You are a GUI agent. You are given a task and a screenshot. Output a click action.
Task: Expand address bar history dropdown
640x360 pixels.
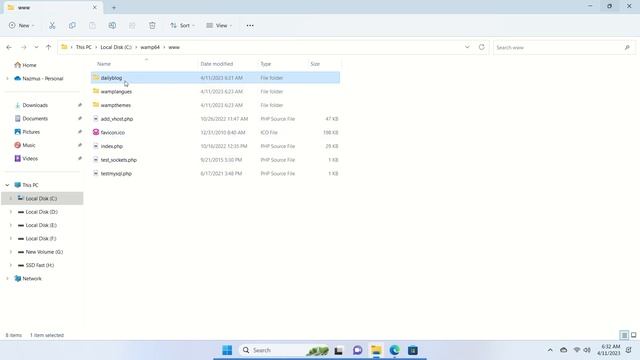pos(467,47)
